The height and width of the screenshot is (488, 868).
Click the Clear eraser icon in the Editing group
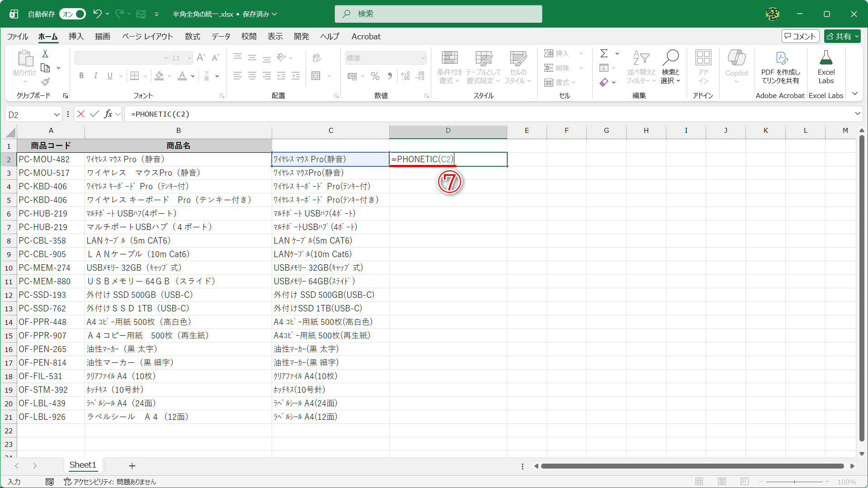pos(604,82)
